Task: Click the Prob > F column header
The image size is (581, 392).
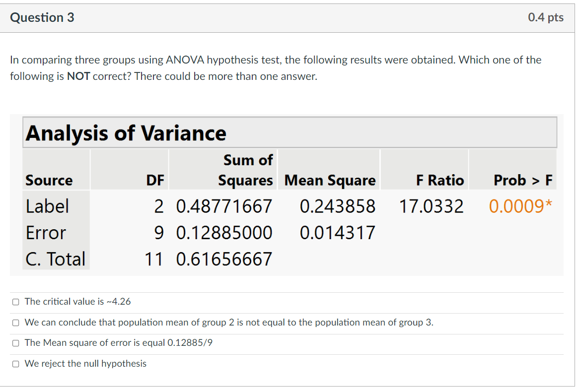Action: [x=522, y=180]
